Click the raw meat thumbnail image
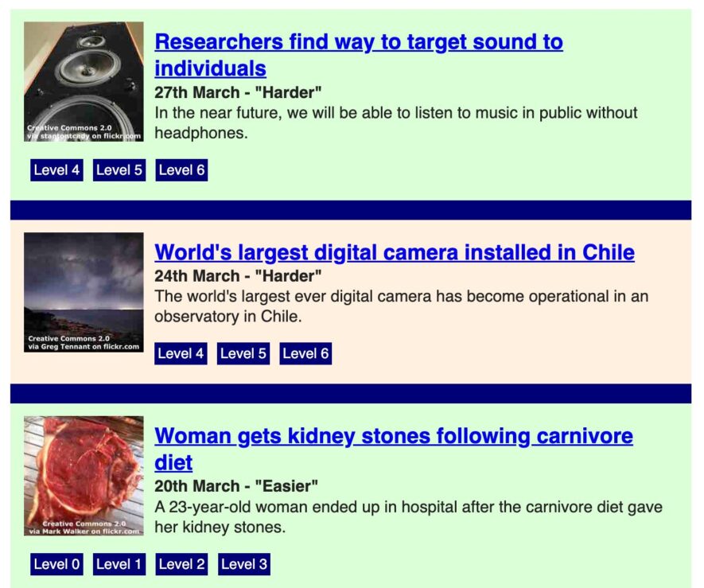This screenshot has height=588, width=704. (x=84, y=476)
